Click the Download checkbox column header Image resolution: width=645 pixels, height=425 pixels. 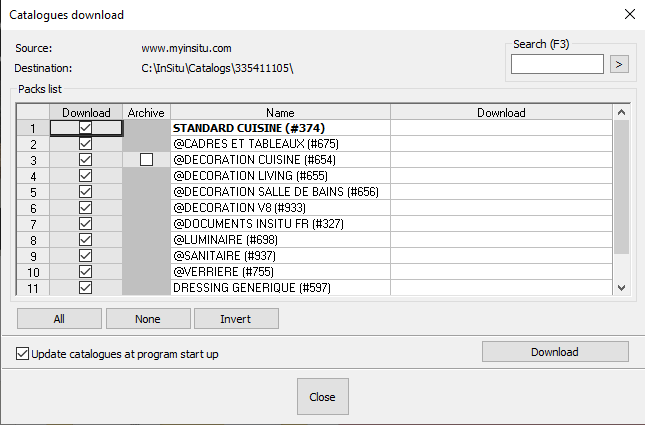tap(86, 113)
